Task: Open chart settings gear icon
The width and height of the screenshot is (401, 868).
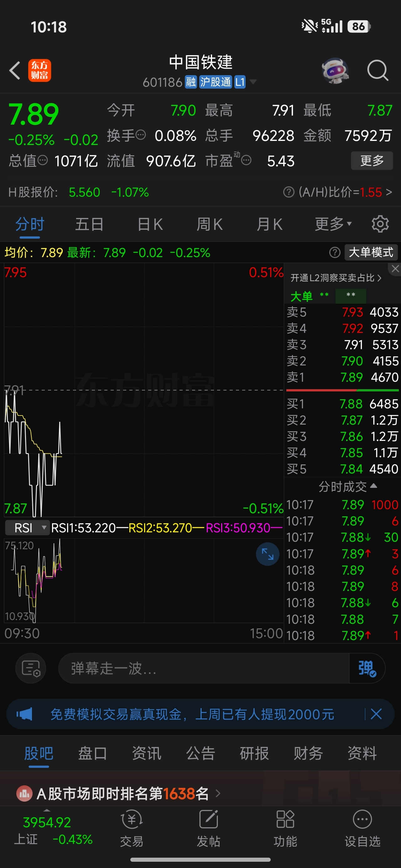Action: coord(380,224)
